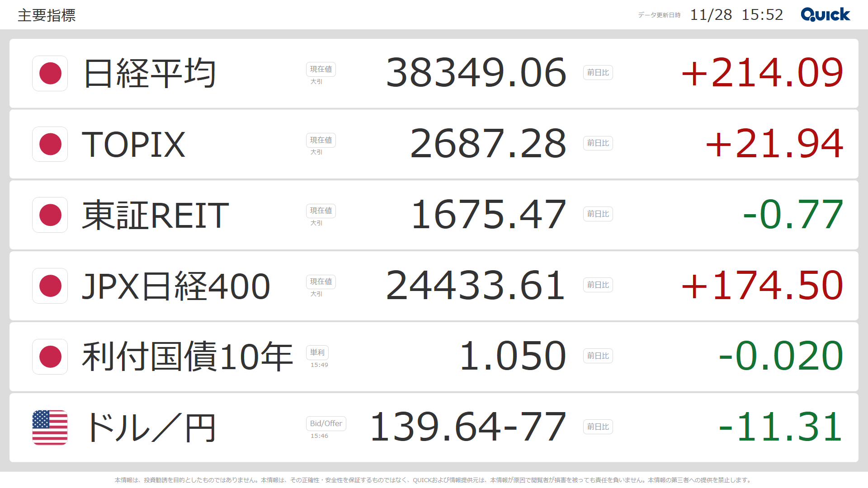This screenshot has width=868, height=488.
Task: Click the 前日比 label in the 日経平均 row
Action: tap(598, 73)
